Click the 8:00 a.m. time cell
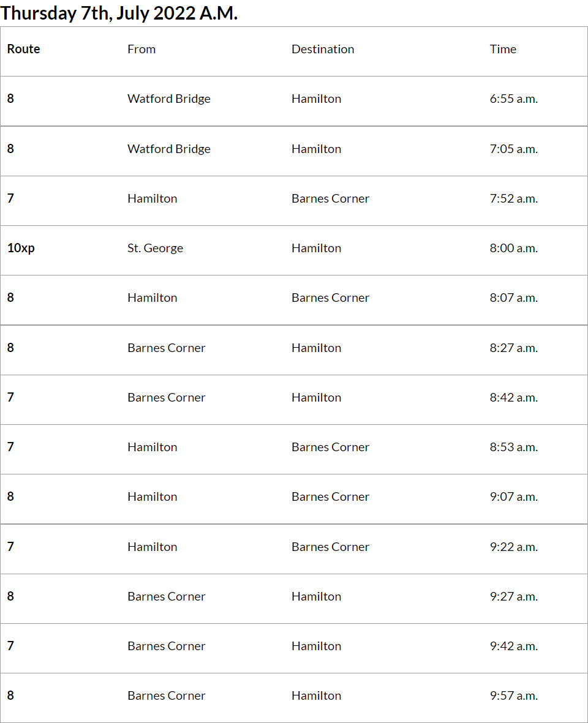Viewport: 588px width, 723px height. (x=513, y=249)
